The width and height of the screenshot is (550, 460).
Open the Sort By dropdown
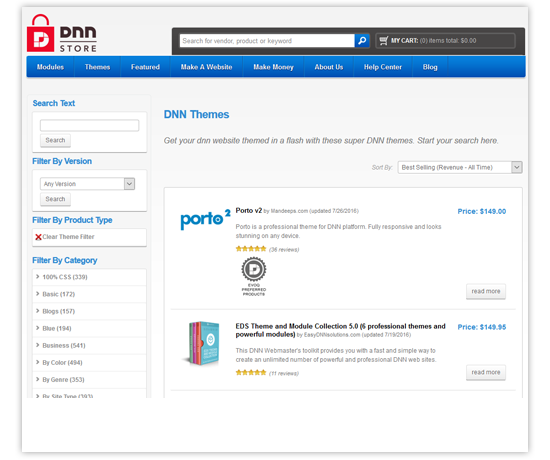460,167
